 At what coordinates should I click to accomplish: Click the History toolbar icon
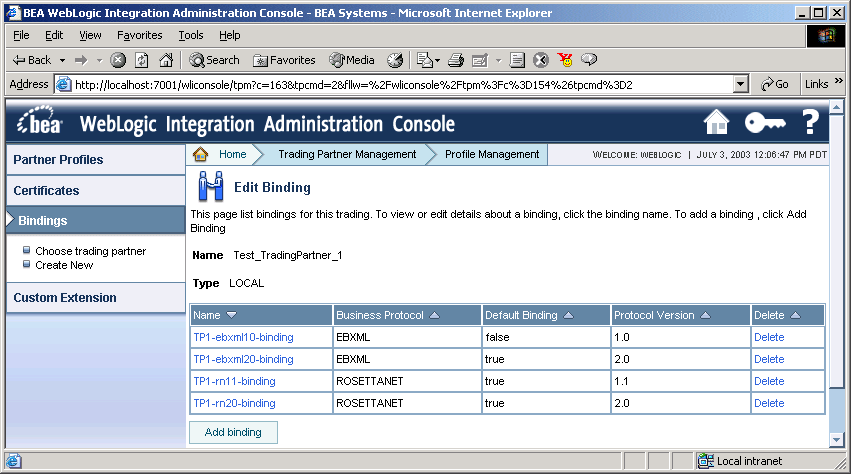pyautogui.click(x=395, y=60)
